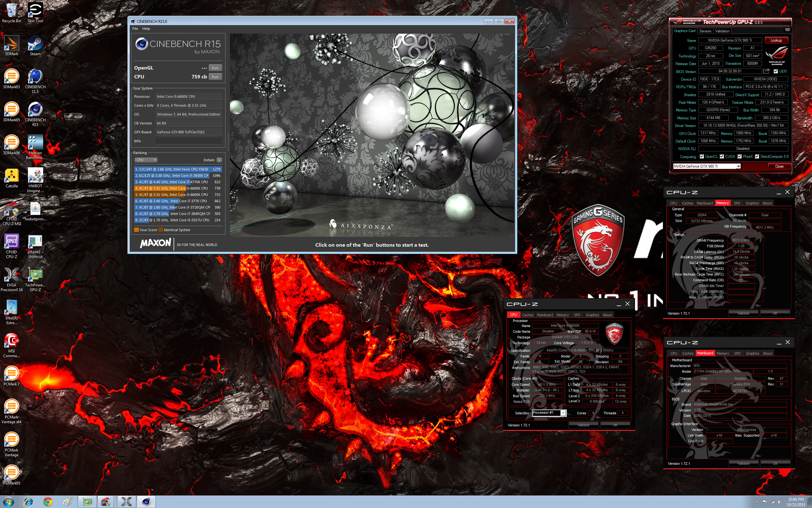Screen dimensions: 812x508
Task: Select the i7-4770K ranking entry
Action: click(178, 182)
